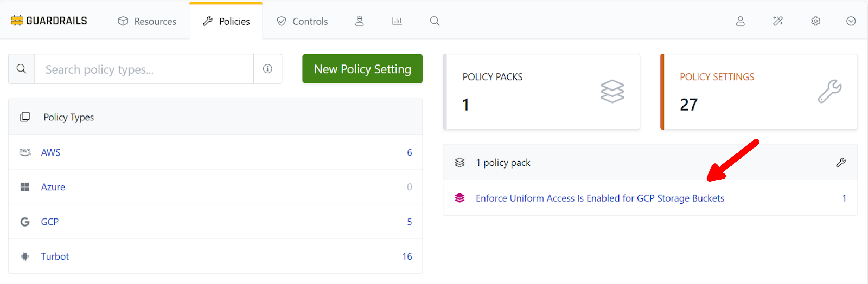Click the Policy Types panel header icon
The image size is (868, 284).
25,117
